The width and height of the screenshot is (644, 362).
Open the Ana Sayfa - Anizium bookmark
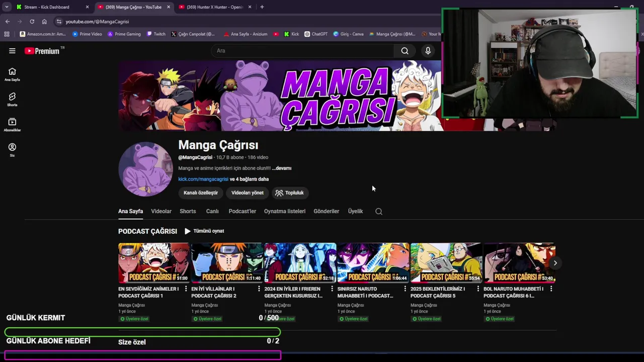[246, 34]
